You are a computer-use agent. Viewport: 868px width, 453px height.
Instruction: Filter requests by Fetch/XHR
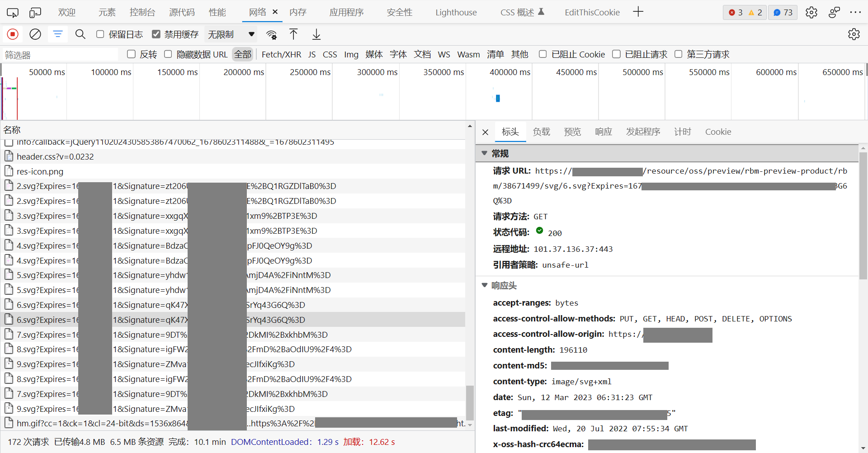coord(281,54)
